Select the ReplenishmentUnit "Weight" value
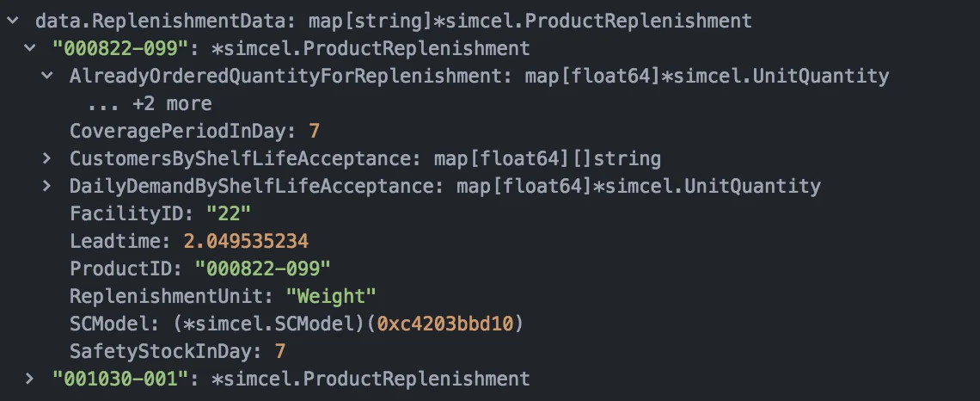Screen dimensions: 980x401 [331, 296]
